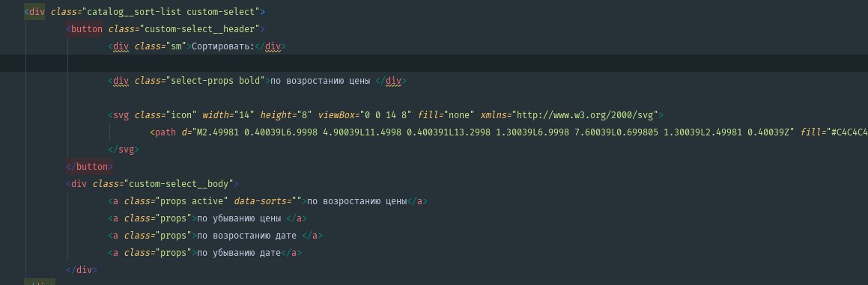The image size is (868, 285).
Task: Click the text "по возростанию дате"
Action: pyautogui.click(x=246, y=236)
